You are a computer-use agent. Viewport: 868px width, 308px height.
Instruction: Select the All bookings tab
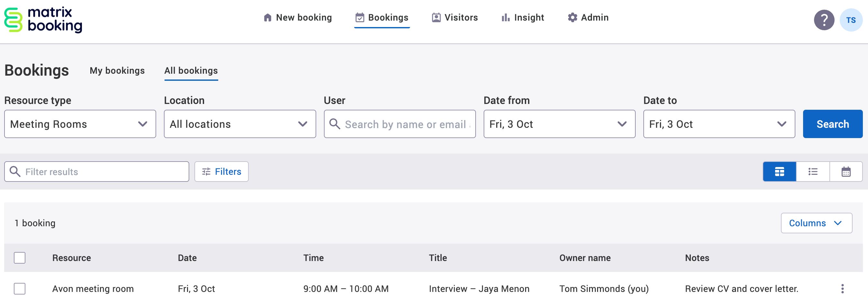(191, 70)
